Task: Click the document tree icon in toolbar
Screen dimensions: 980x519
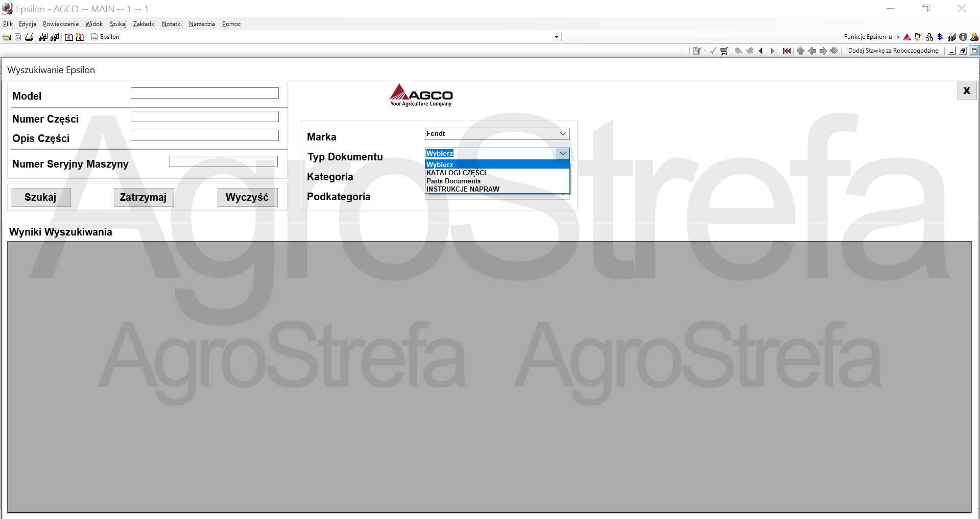Action: point(18,37)
